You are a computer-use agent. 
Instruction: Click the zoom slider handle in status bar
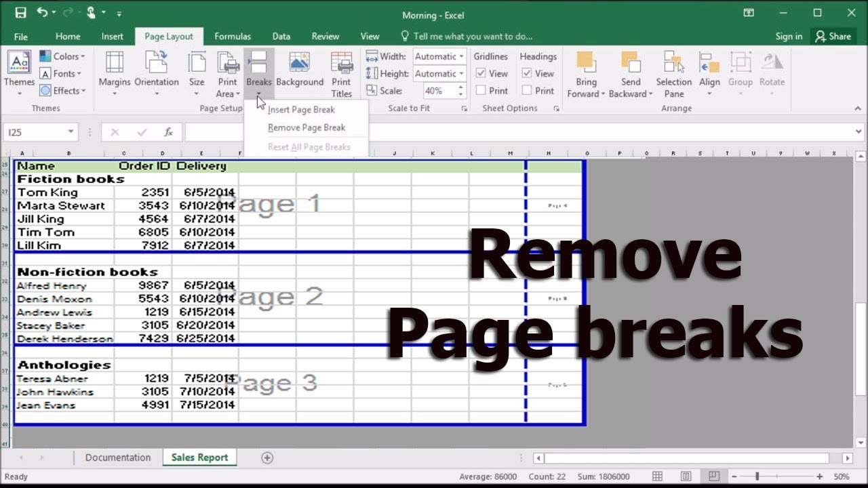pos(757,476)
